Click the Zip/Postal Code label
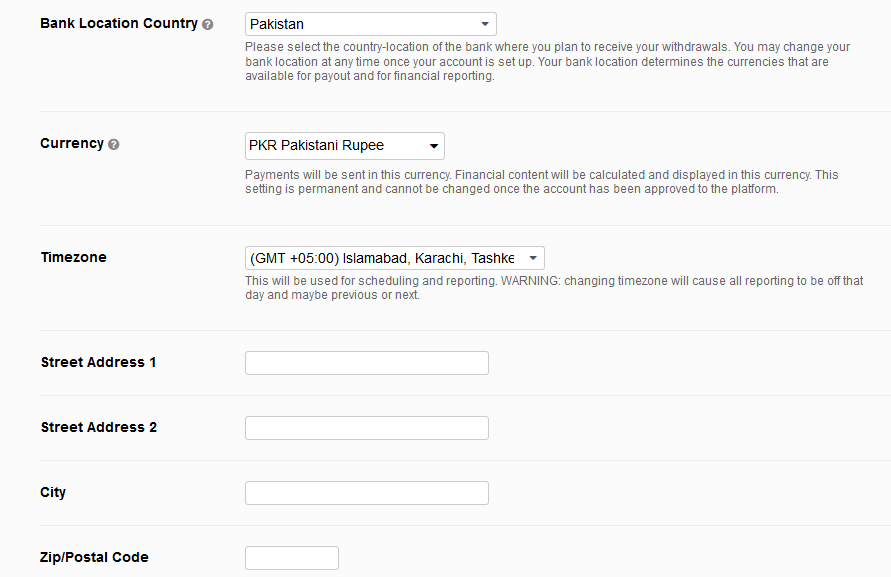This screenshot has height=577, width=891. pos(94,557)
